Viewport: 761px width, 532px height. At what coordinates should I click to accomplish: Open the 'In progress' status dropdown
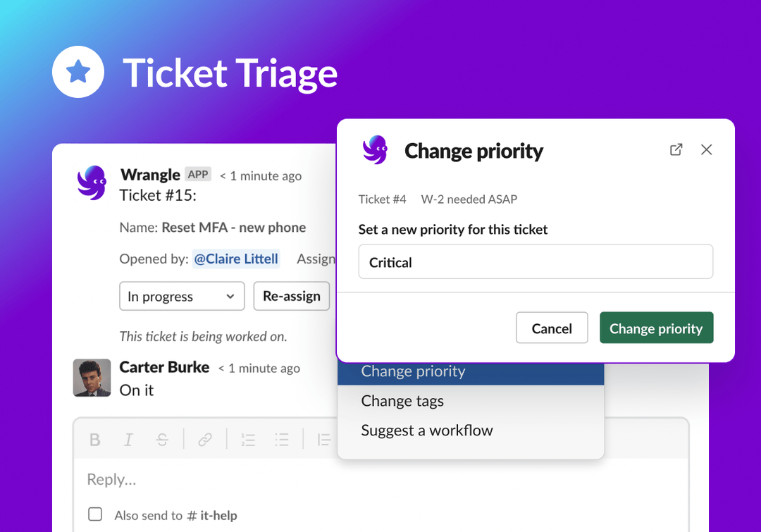(181, 296)
